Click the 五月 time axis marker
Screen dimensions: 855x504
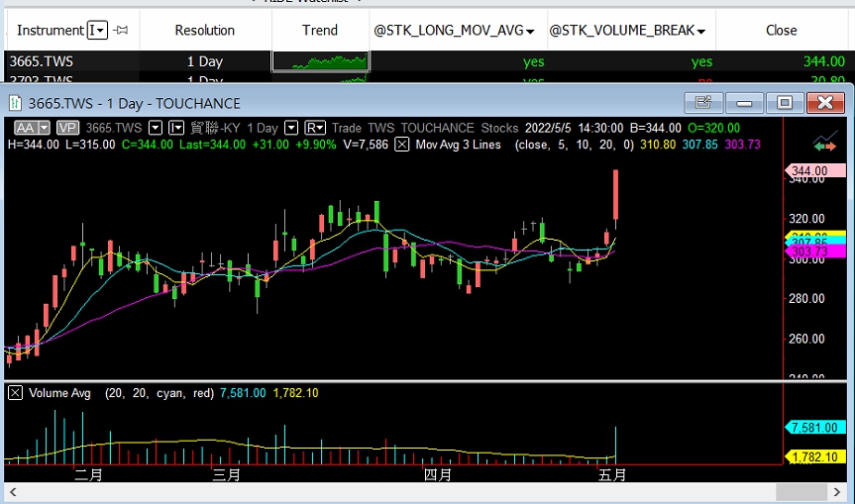(x=612, y=475)
